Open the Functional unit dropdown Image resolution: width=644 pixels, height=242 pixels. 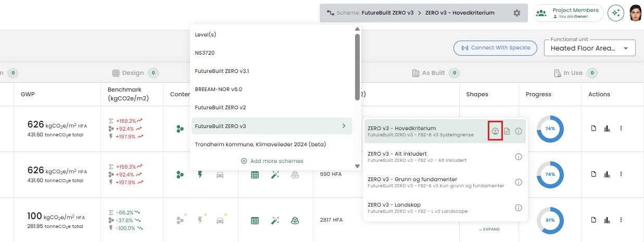(x=589, y=48)
